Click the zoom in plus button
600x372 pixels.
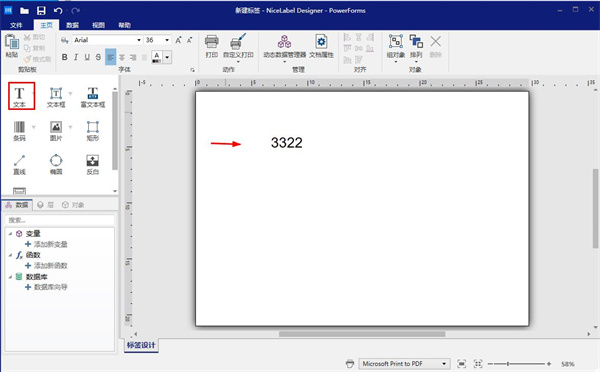coord(549,364)
